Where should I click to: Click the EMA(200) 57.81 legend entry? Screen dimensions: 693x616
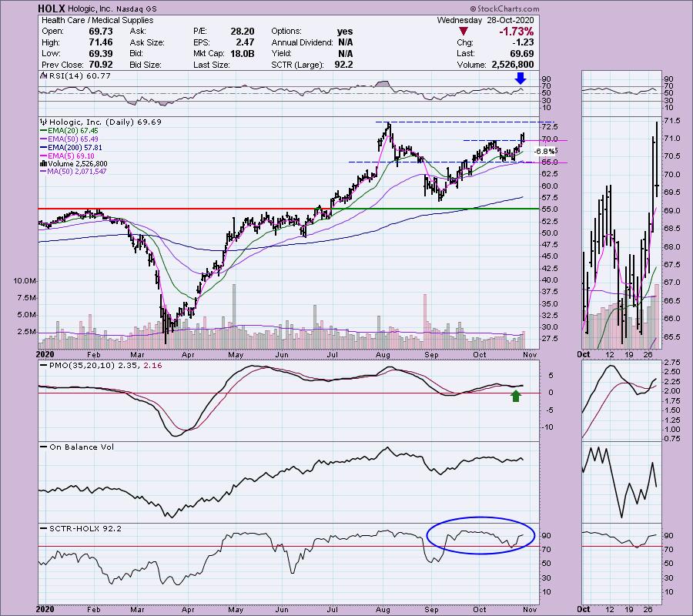click(x=75, y=148)
